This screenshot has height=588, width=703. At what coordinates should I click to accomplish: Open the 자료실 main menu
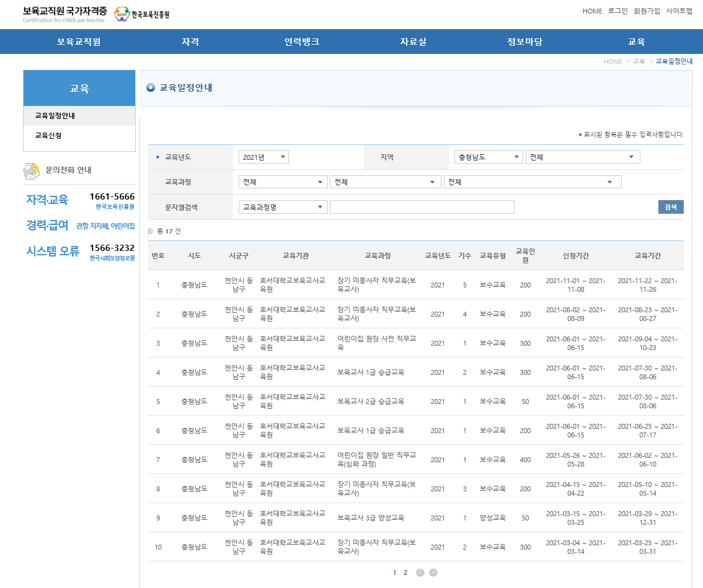(x=413, y=42)
